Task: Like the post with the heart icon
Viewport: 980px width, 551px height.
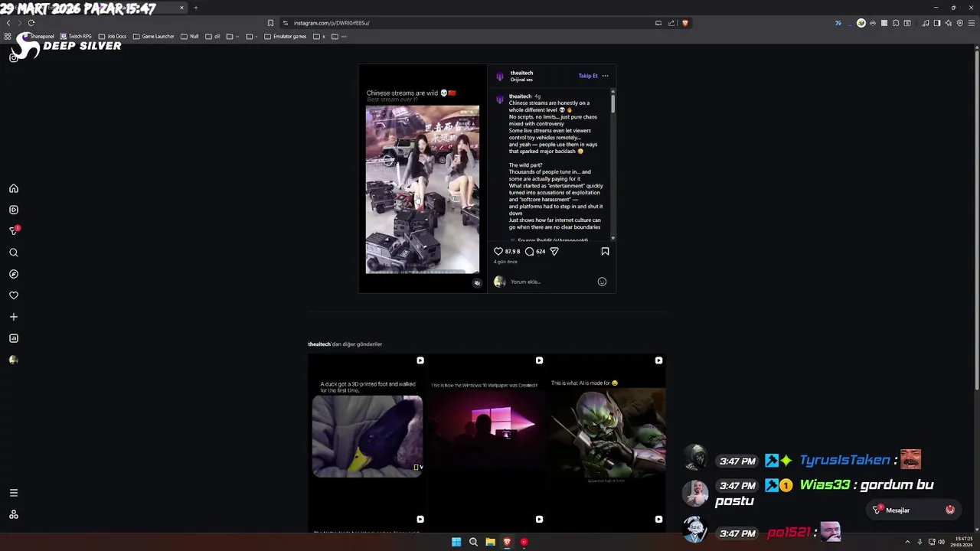Action: 498,251
